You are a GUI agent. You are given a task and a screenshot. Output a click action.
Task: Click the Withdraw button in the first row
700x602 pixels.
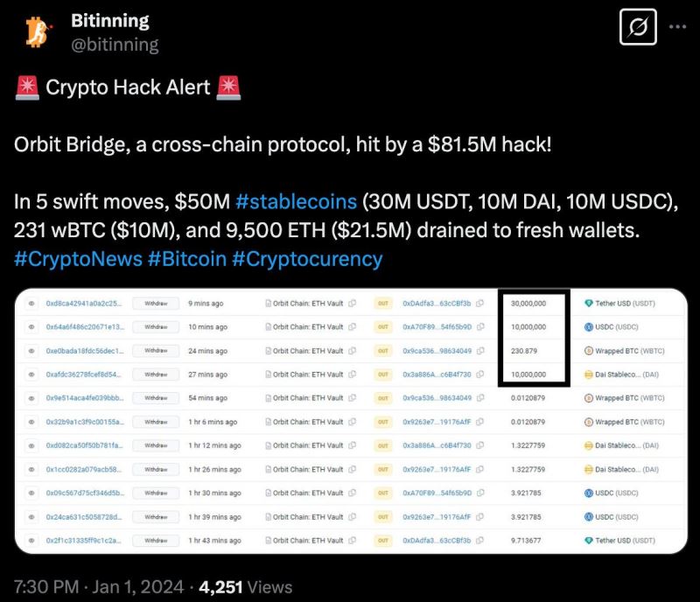click(x=156, y=304)
